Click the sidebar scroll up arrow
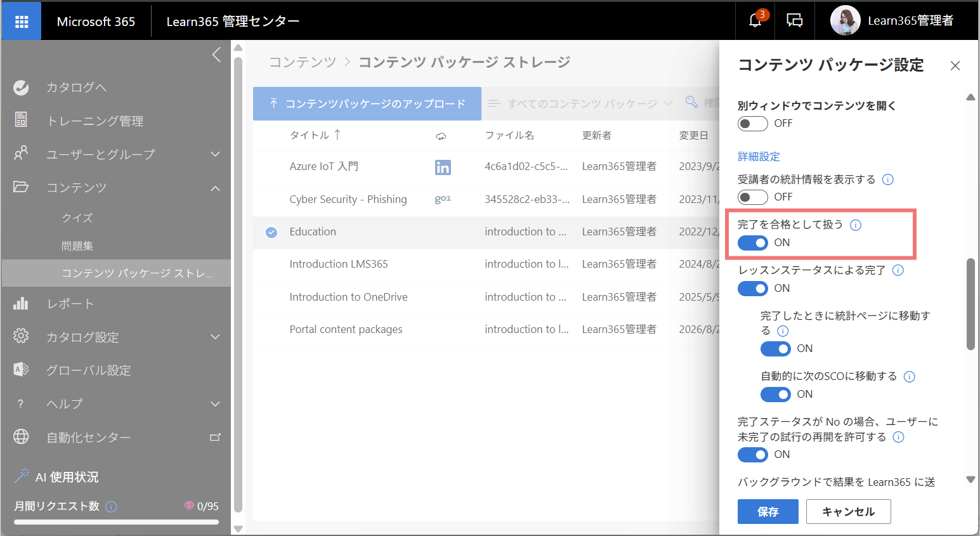The image size is (980, 536). 238,48
